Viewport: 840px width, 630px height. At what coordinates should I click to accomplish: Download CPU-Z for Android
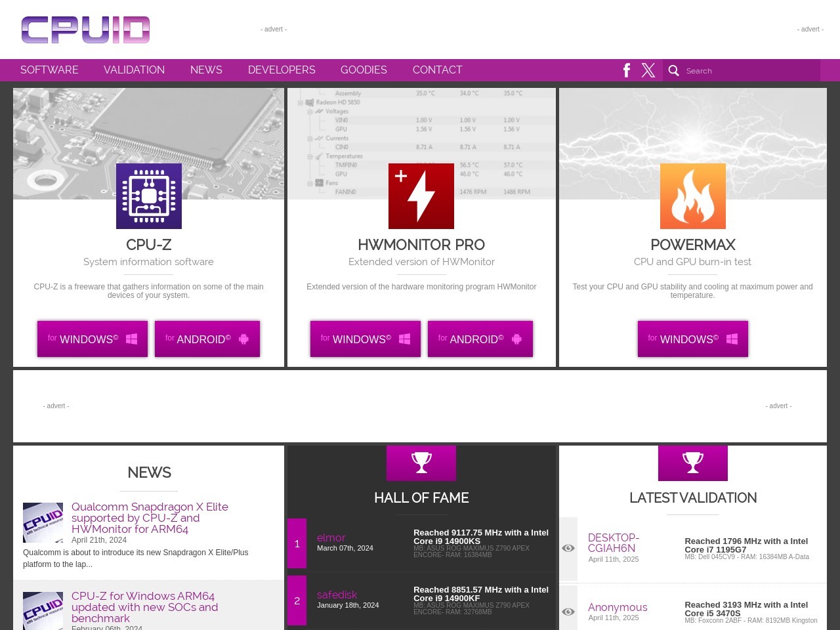coord(207,339)
